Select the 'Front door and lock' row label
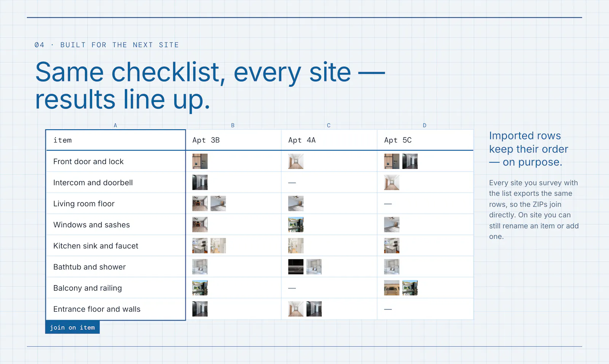The width and height of the screenshot is (609, 364). (x=88, y=161)
